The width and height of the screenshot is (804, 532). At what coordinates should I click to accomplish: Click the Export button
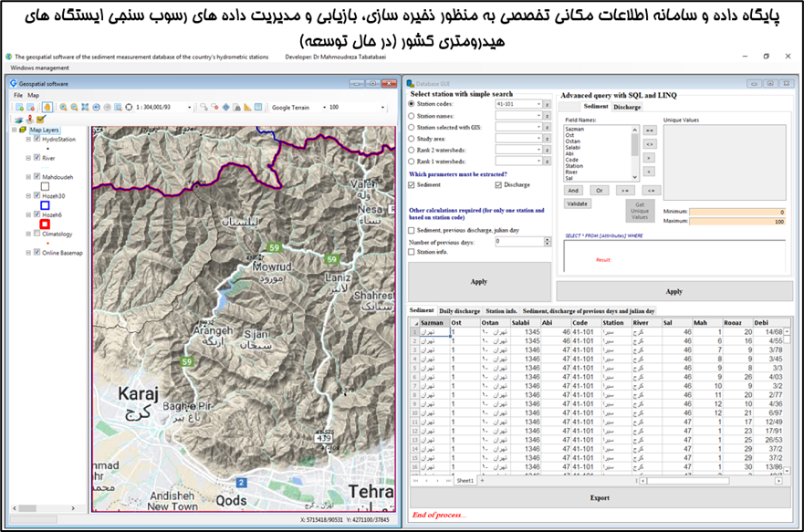600,498
